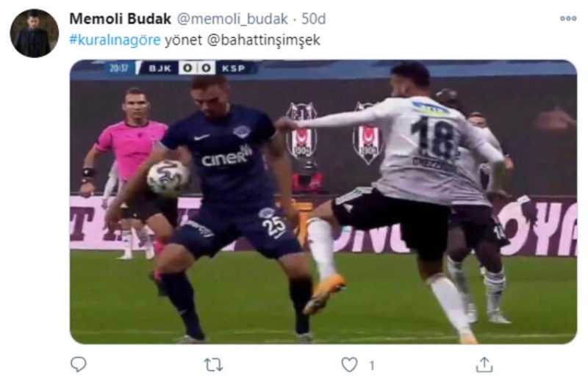Click the BJK 0-0 KSP scoreboard in photo

coord(182,68)
